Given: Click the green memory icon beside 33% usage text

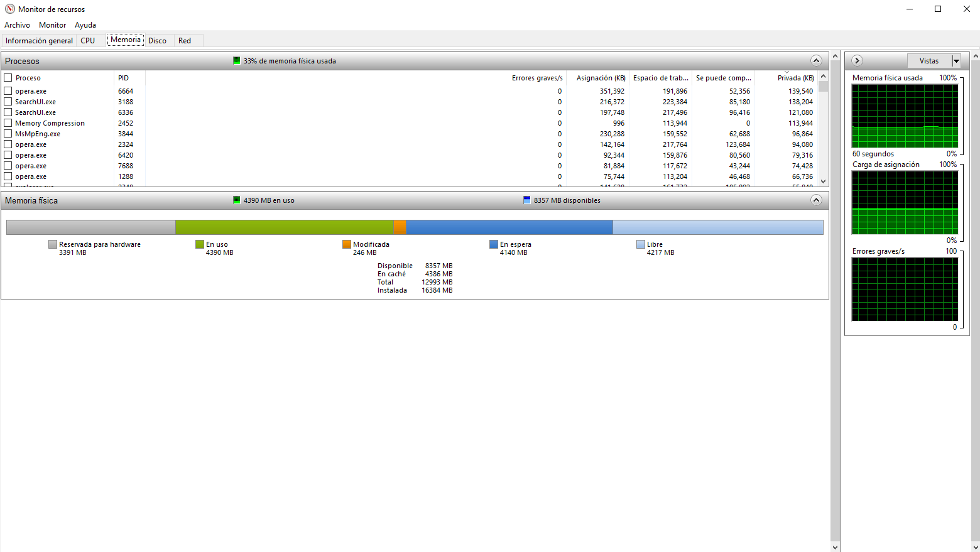Looking at the screenshot, I should [x=237, y=61].
